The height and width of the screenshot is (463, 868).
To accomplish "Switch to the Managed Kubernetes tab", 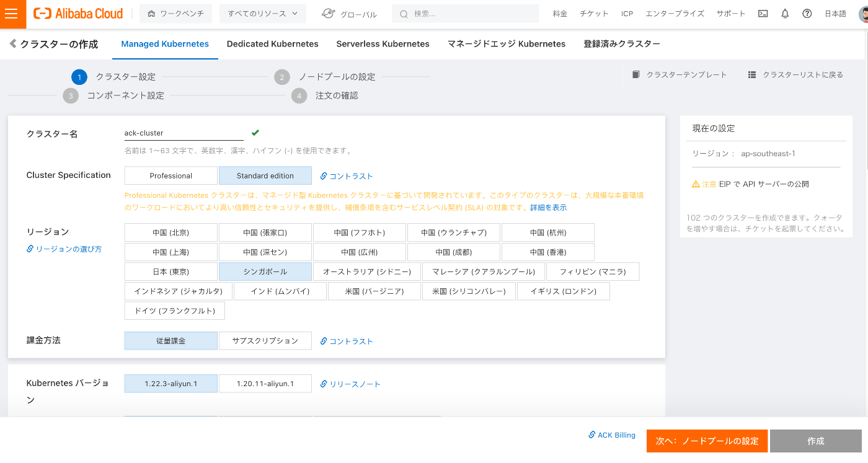I will pos(165,44).
